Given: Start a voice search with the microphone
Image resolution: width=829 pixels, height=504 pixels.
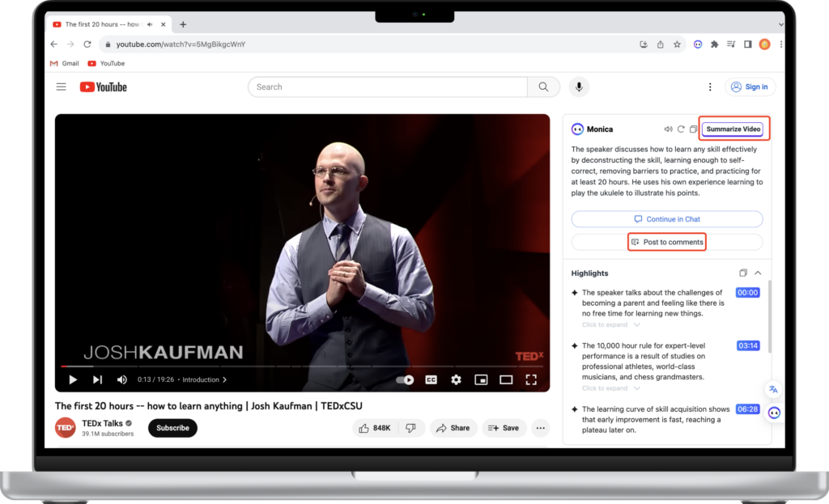Looking at the screenshot, I should [578, 87].
